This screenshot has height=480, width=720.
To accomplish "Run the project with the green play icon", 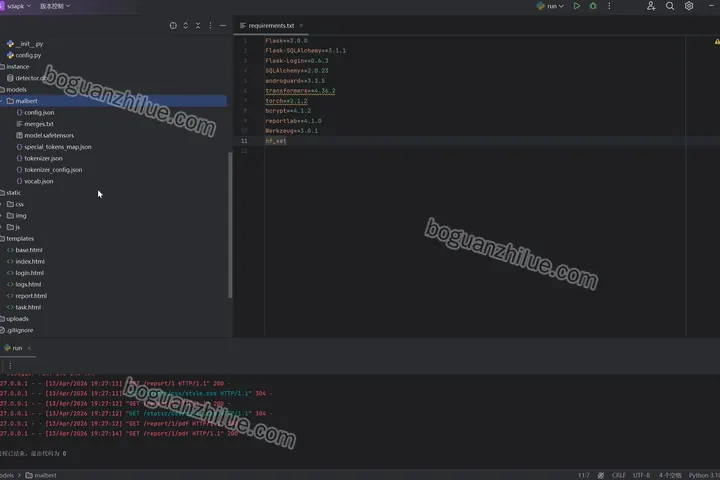I will (x=576, y=6).
